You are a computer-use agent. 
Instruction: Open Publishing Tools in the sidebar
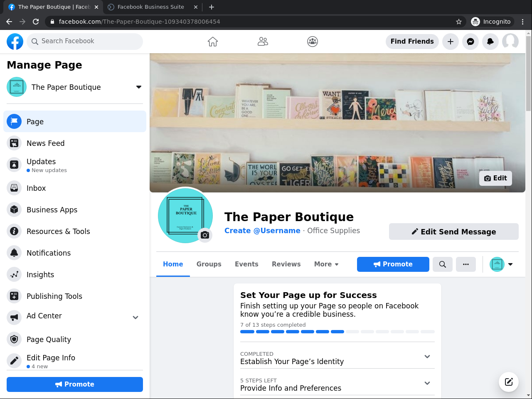click(x=75, y=296)
